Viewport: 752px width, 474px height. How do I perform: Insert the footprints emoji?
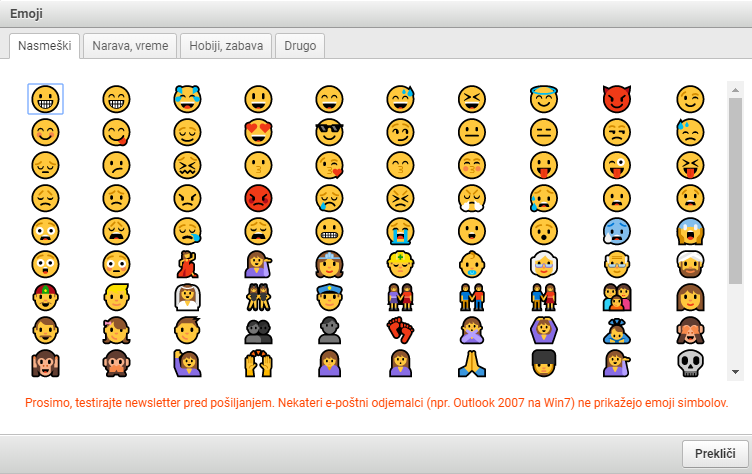click(x=401, y=329)
